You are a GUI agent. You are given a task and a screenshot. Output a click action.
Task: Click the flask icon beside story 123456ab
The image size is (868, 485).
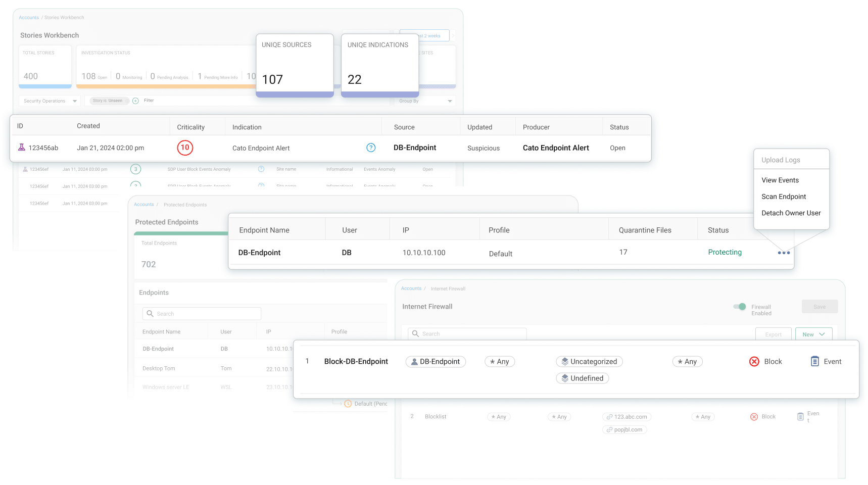click(x=22, y=148)
